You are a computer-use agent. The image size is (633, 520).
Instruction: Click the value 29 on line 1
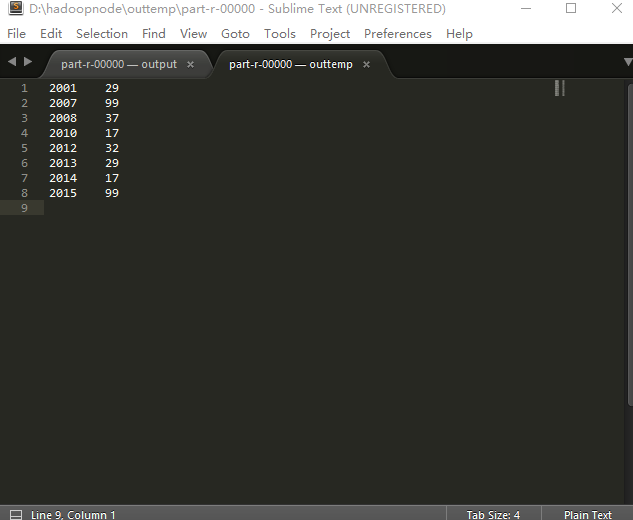click(112, 88)
